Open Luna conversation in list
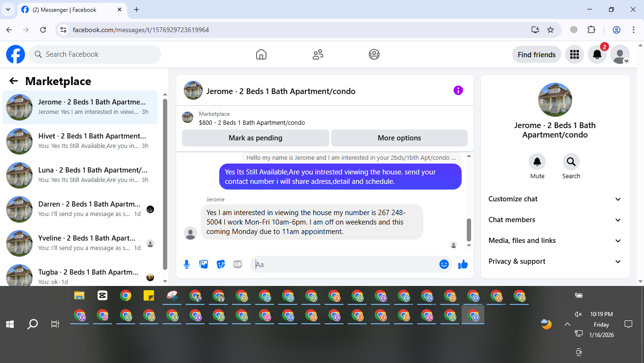 (x=80, y=175)
